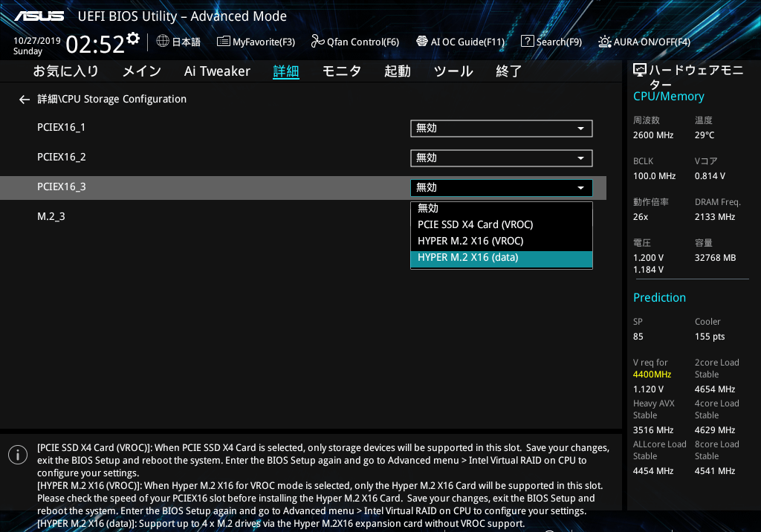The height and width of the screenshot is (532, 761).
Task: Click the 2133 MHz DRAM Freq. value
Action: (x=714, y=217)
